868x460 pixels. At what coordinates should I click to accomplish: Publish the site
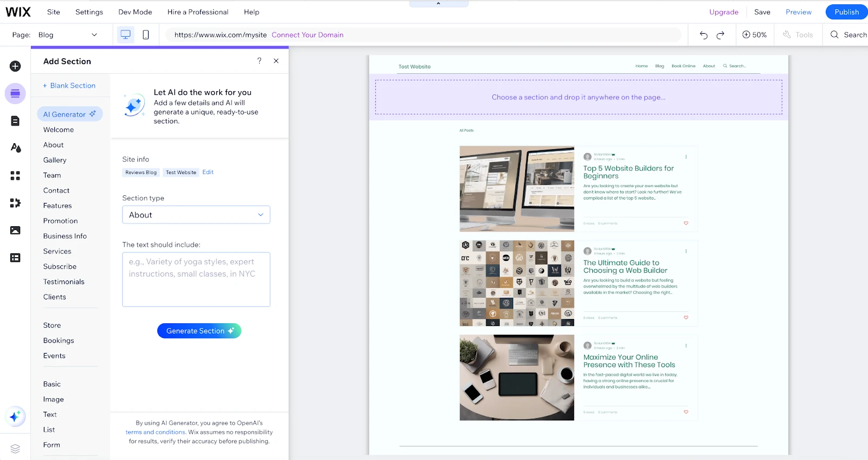(x=846, y=12)
